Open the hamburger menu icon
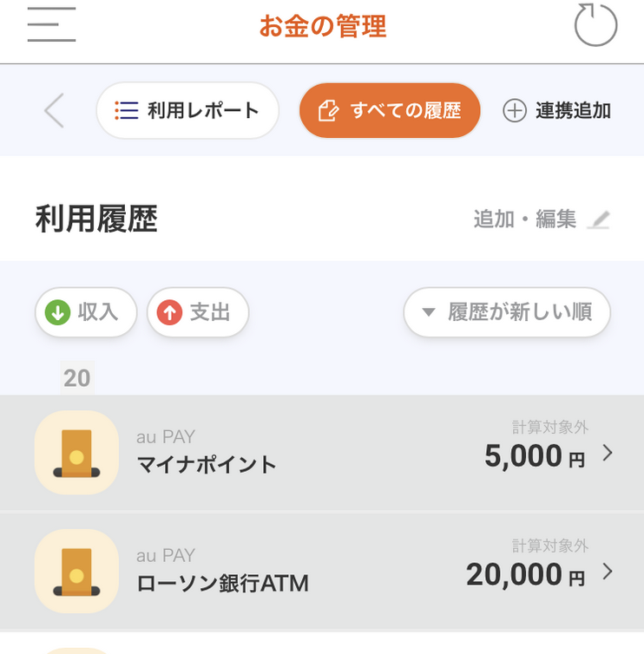 coord(51,24)
